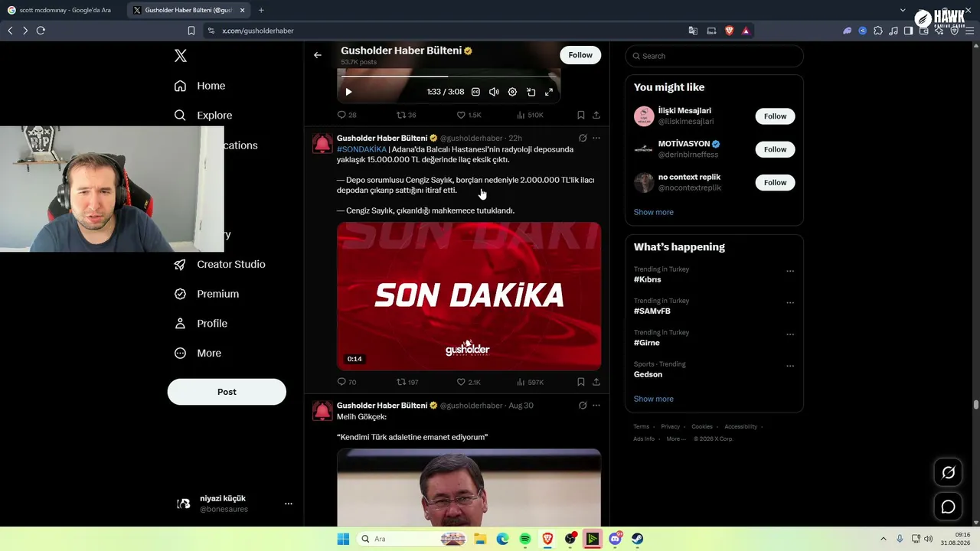The width and height of the screenshot is (980, 551).
Task: Close the Gusholder Haber Bülteni tab
Action: click(x=243, y=10)
